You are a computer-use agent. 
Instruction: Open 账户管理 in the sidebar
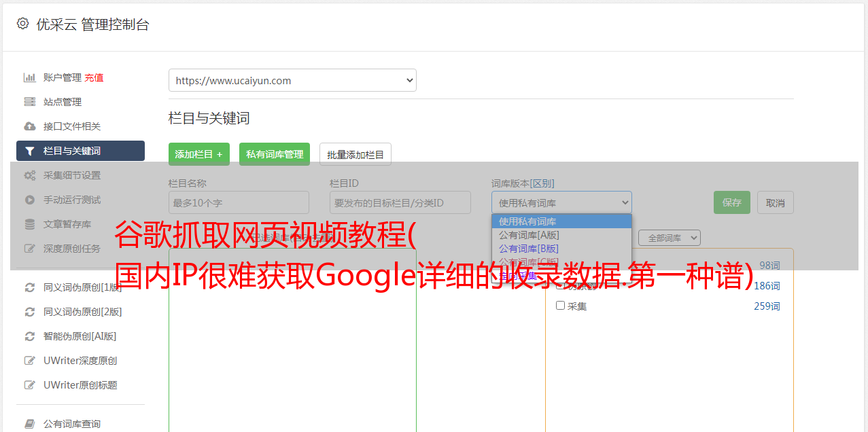tap(63, 77)
